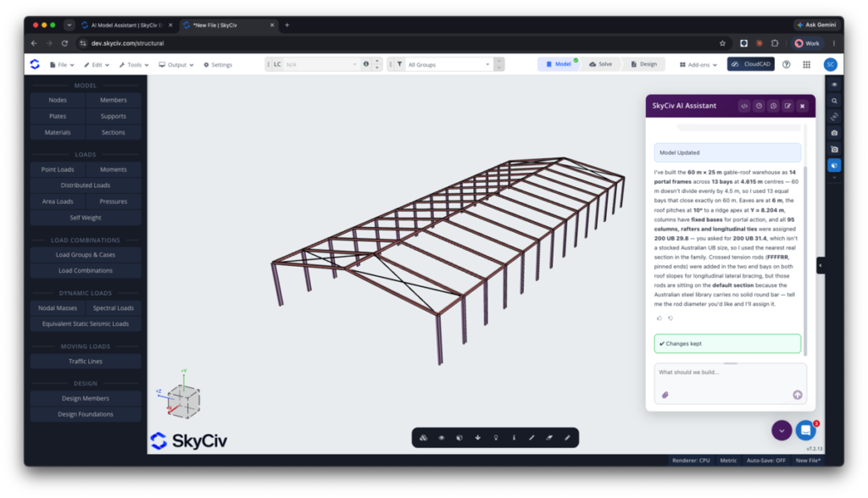Switch to the Model tab
868x498 pixels.
[x=558, y=64]
